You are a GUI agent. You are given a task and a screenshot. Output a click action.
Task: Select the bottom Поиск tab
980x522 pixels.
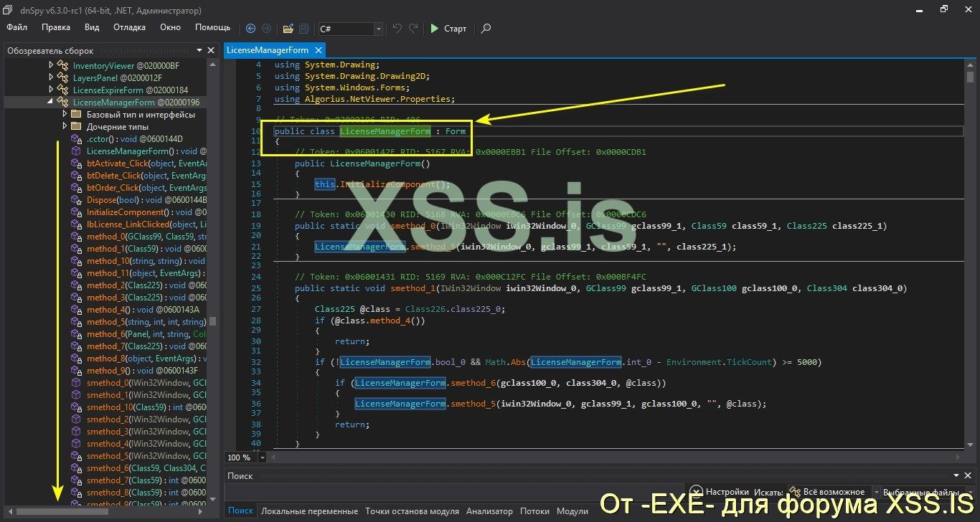coord(241,511)
